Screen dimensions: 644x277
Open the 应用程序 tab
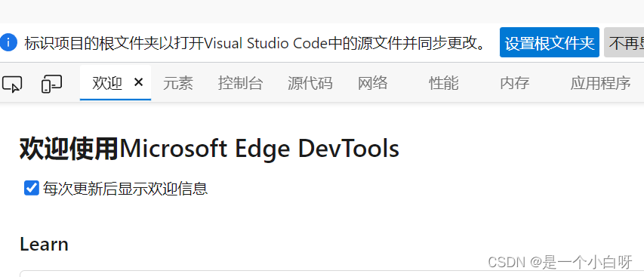600,83
